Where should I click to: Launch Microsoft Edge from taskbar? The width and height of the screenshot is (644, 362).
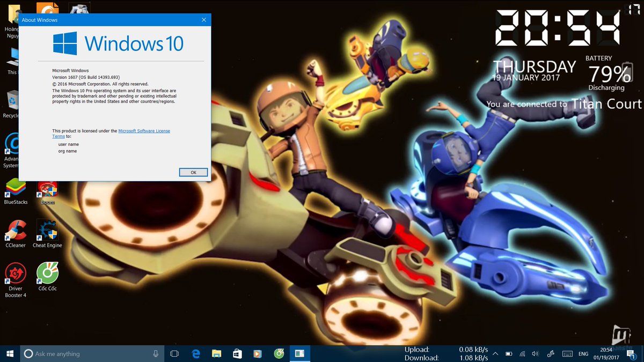coord(196,353)
